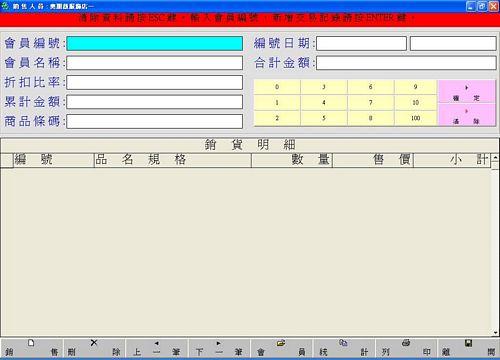Tap the keypad number 7
Image resolution: width=500 pixels, height=360 pixels.
[370, 103]
